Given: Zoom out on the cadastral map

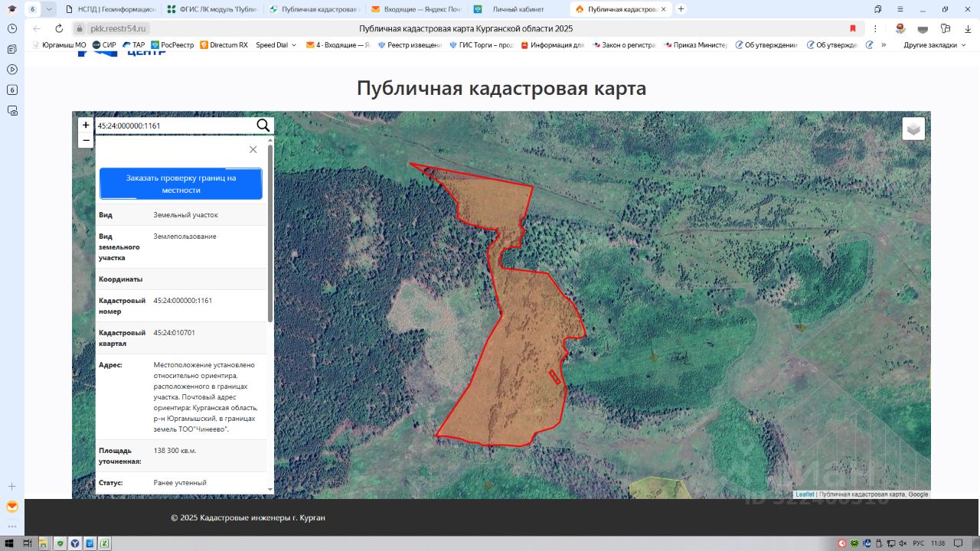Looking at the screenshot, I should click(x=86, y=141).
